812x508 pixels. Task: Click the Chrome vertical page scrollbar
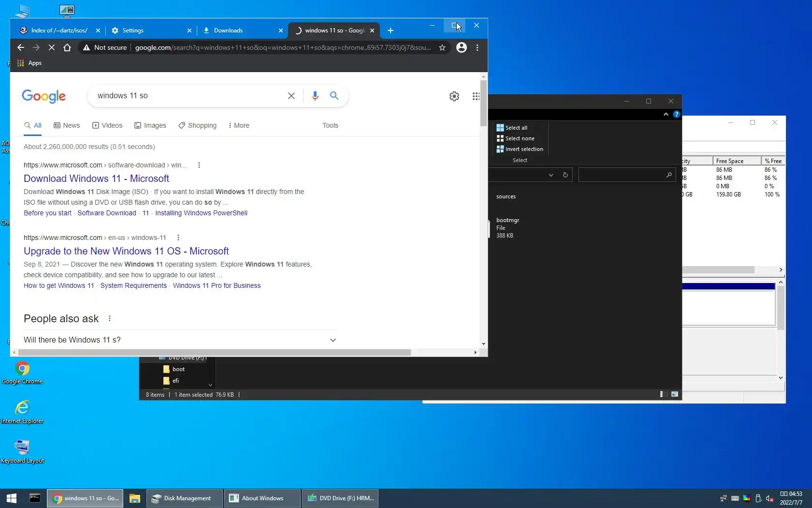click(x=483, y=103)
